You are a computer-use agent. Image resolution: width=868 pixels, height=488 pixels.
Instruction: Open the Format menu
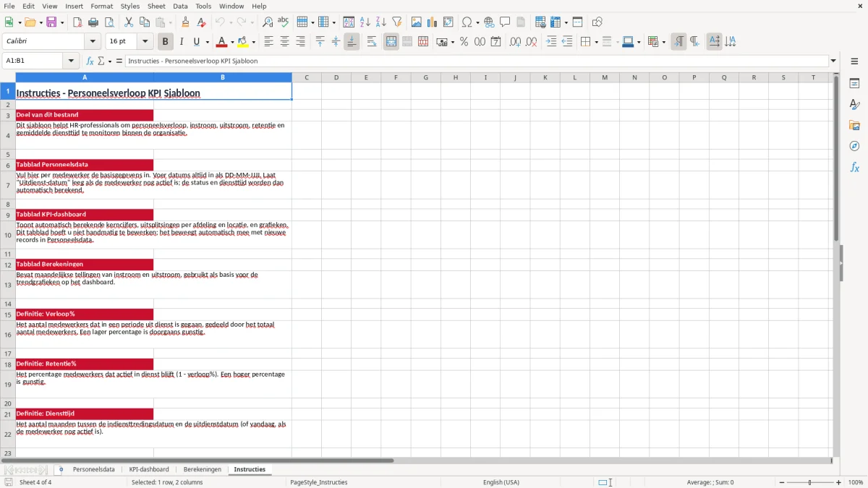pos(101,6)
